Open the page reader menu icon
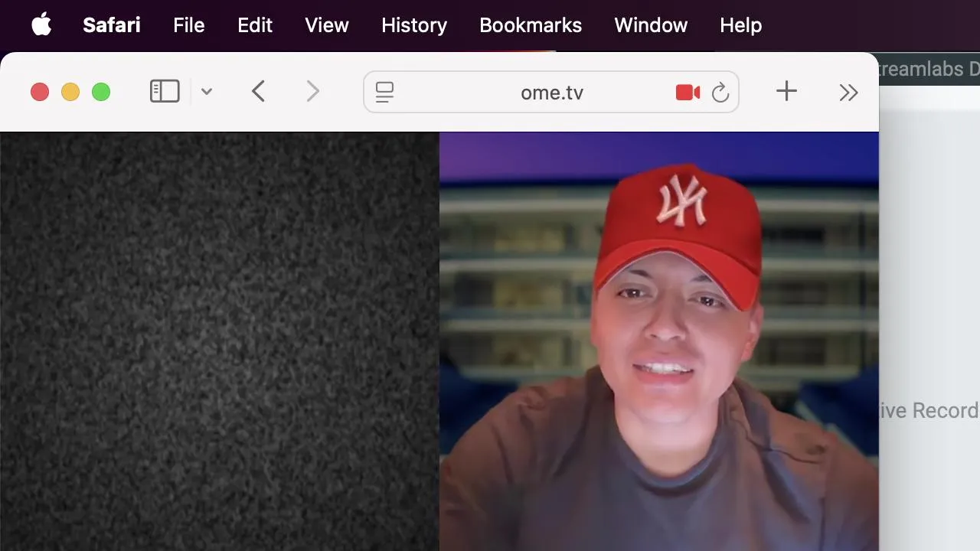The width and height of the screenshot is (980, 551). click(384, 93)
